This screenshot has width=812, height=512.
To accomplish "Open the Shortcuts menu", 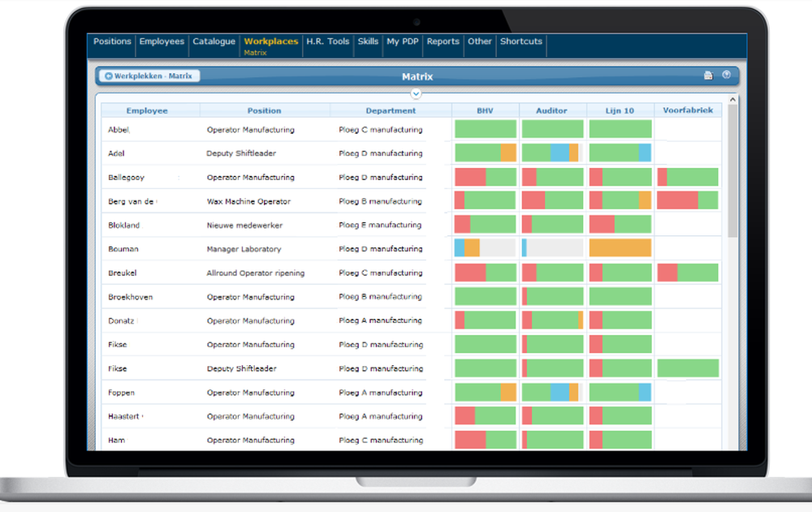I will (521, 41).
